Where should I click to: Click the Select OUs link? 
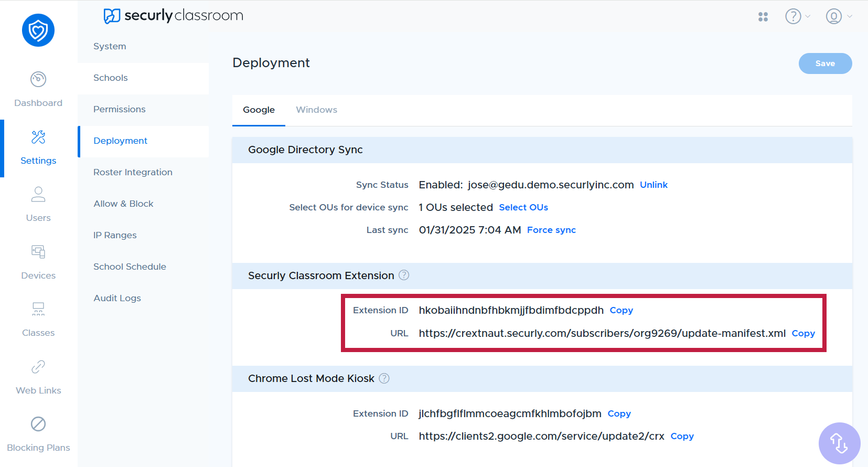(x=523, y=207)
